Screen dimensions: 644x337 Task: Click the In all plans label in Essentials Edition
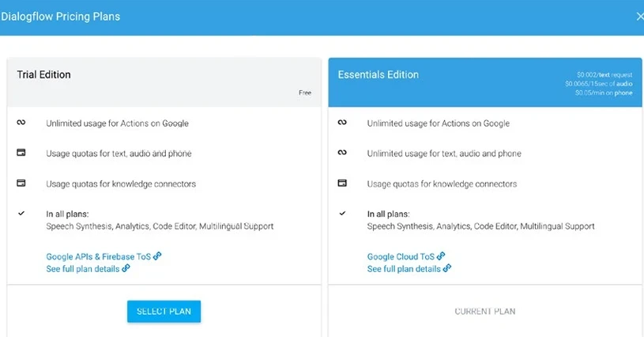pyautogui.click(x=389, y=214)
